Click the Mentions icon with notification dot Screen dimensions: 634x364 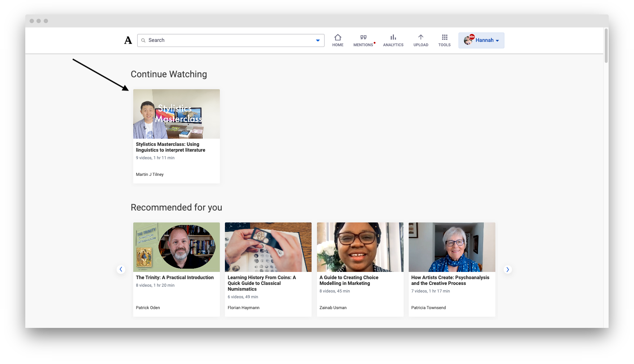(x=363, y=38)
